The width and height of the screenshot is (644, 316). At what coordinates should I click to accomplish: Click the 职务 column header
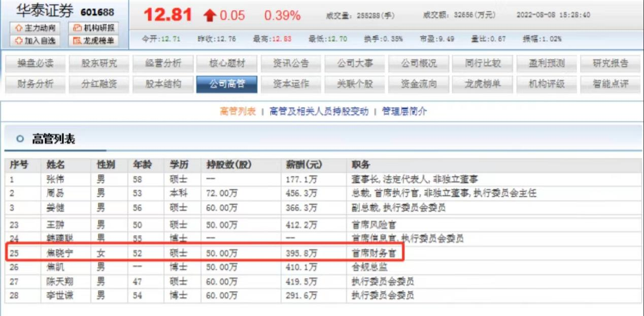(360, 165)
